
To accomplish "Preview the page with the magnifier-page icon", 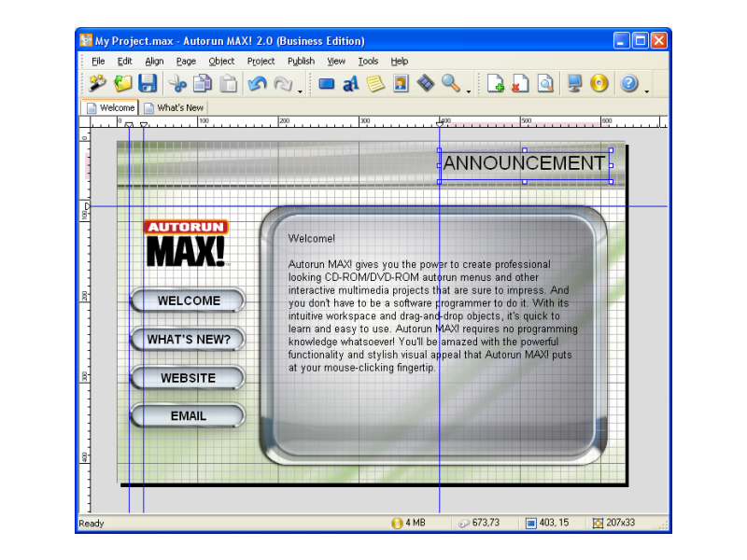I will coord(545,84).
